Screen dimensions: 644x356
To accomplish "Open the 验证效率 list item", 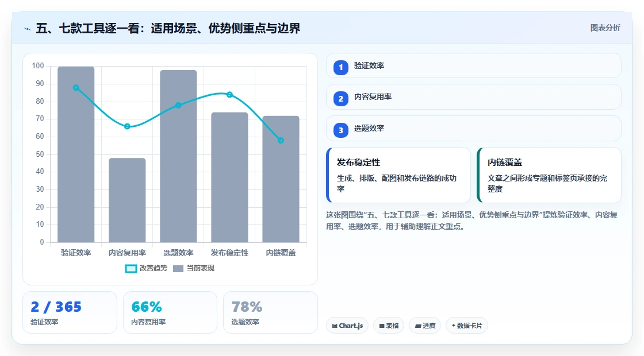I will click(474, 65).
